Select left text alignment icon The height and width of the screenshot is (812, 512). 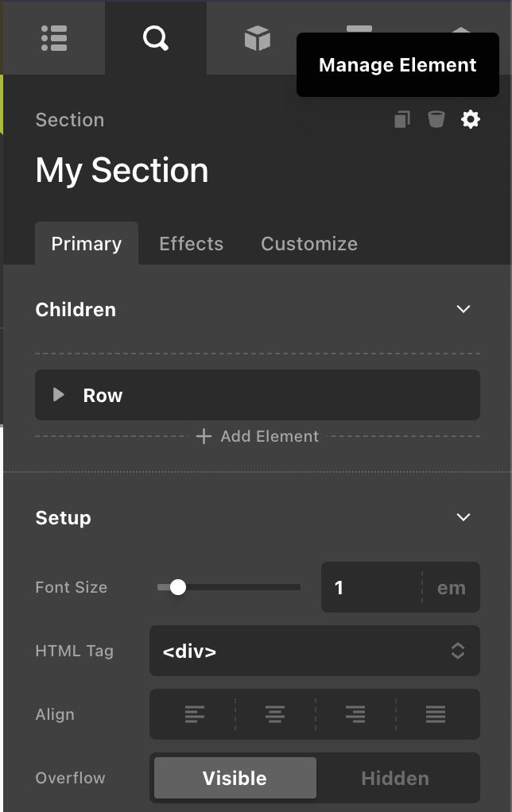coord(194,714)
